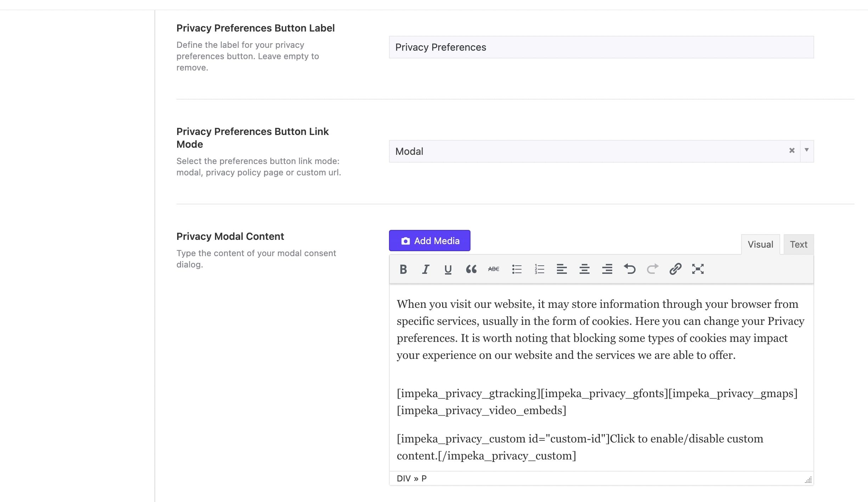Grab the editor resize handle
Image resolution: width=868 pixels, height=502 pixels.
pos(808,480)
